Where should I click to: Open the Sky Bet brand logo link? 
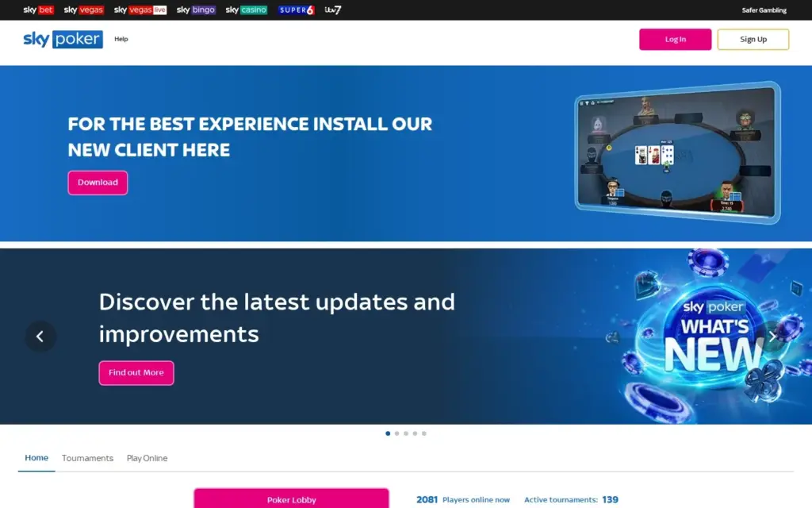click(x=38, y=10)
